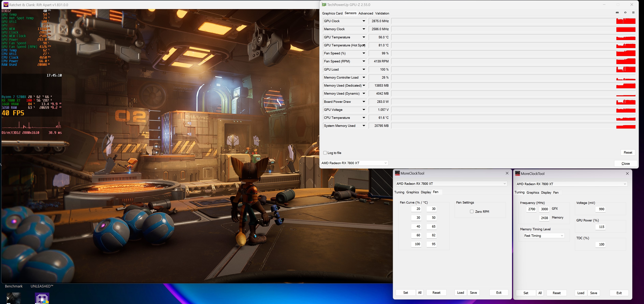Open the GPU selector in the MoreClockTool fan-curve window
Image resolution: width=644 pixels, height=304 pixels.
451,183
